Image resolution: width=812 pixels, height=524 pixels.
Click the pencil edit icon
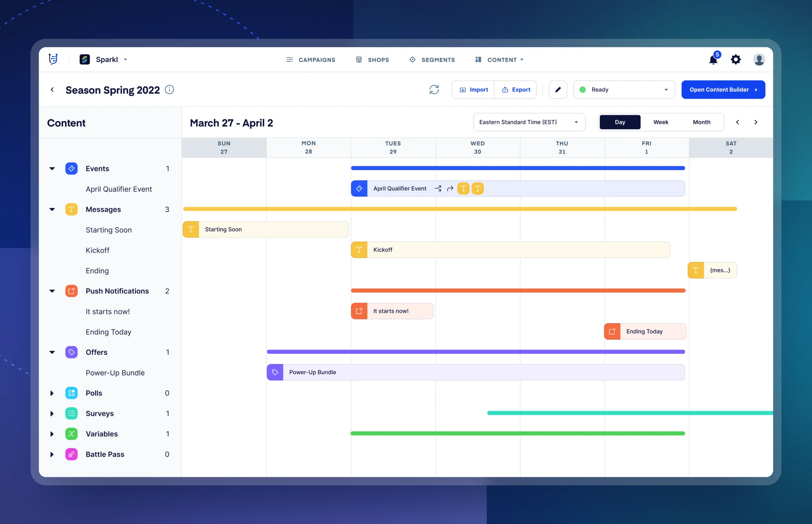tap(558, 90)
